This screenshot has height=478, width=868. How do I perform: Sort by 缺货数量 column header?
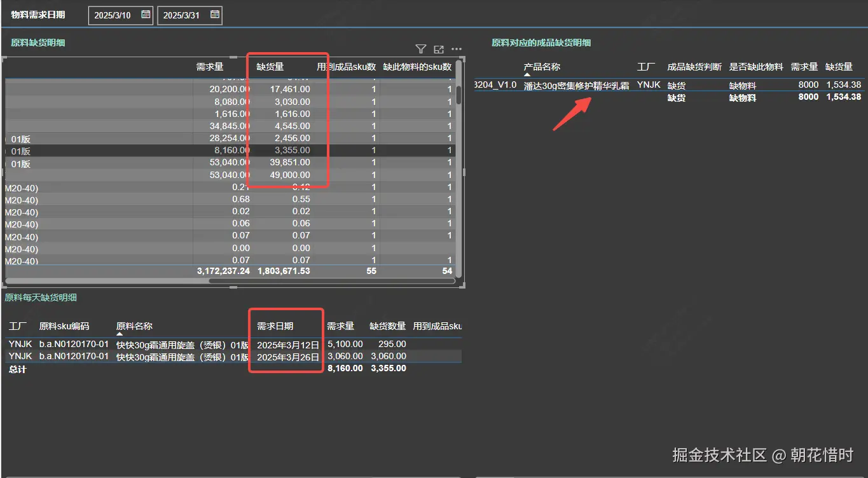point(388,326)
